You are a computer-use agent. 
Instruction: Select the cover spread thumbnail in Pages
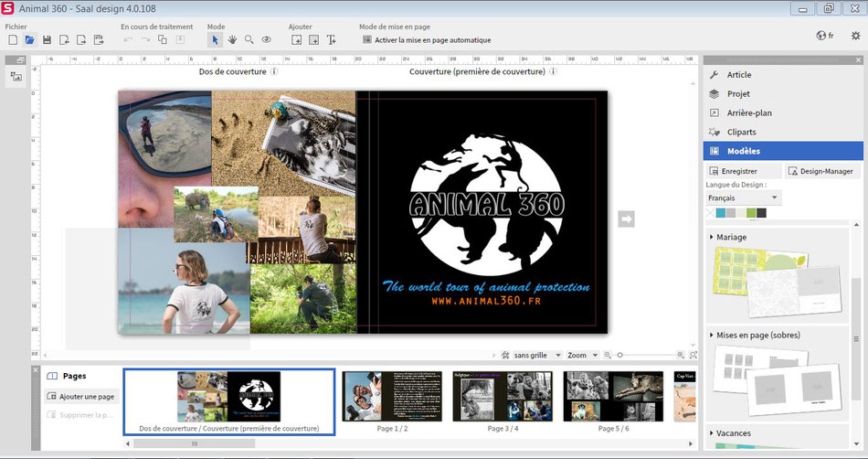229,402
